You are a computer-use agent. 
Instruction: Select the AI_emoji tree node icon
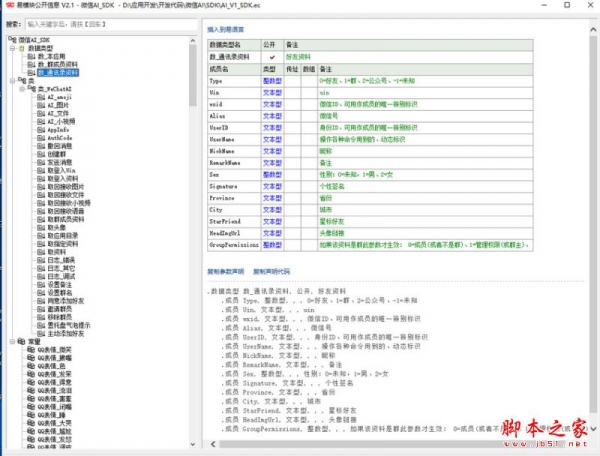point(40,96)
